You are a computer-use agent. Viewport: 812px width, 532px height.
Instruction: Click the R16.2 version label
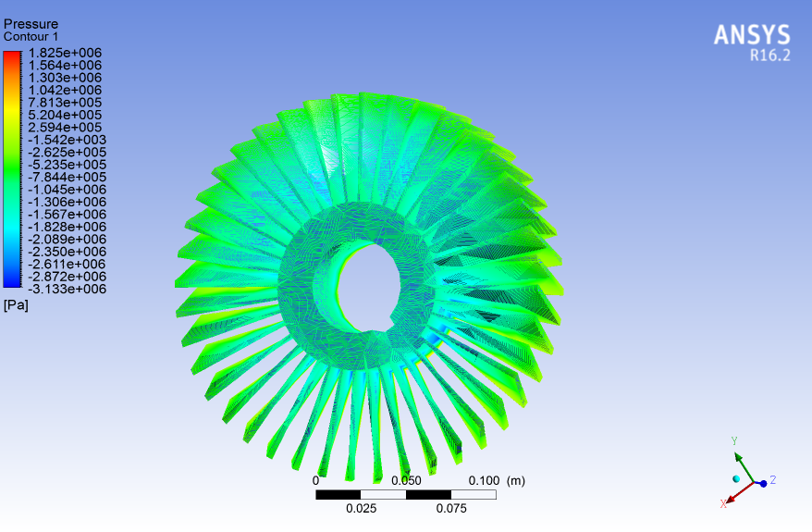point(770,55)
